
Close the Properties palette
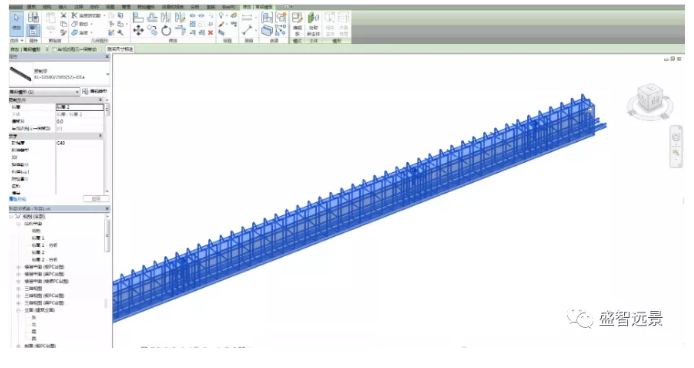107,57
